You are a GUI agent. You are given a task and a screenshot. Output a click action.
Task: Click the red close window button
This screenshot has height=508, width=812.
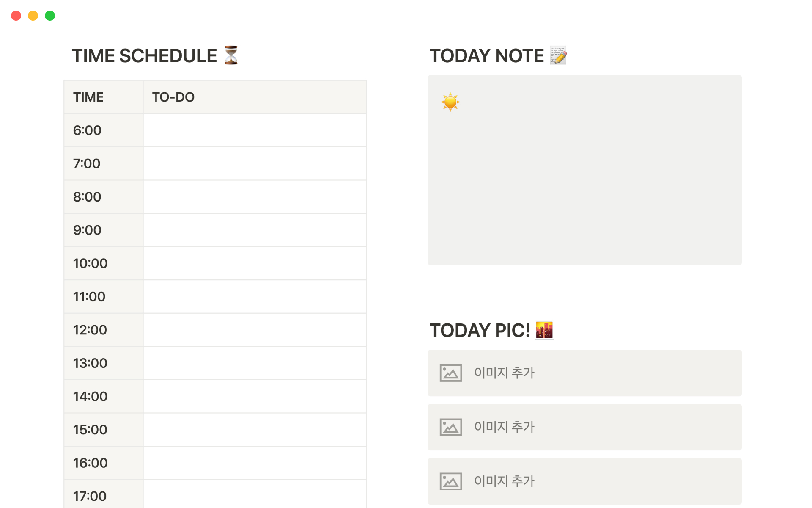point(16,16)
